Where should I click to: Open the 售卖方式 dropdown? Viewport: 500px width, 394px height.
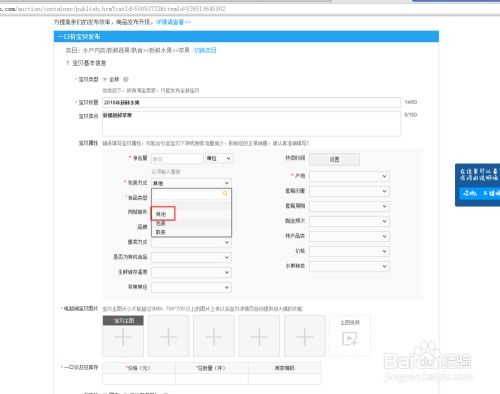pyautogui.click(x=191, y=242)
